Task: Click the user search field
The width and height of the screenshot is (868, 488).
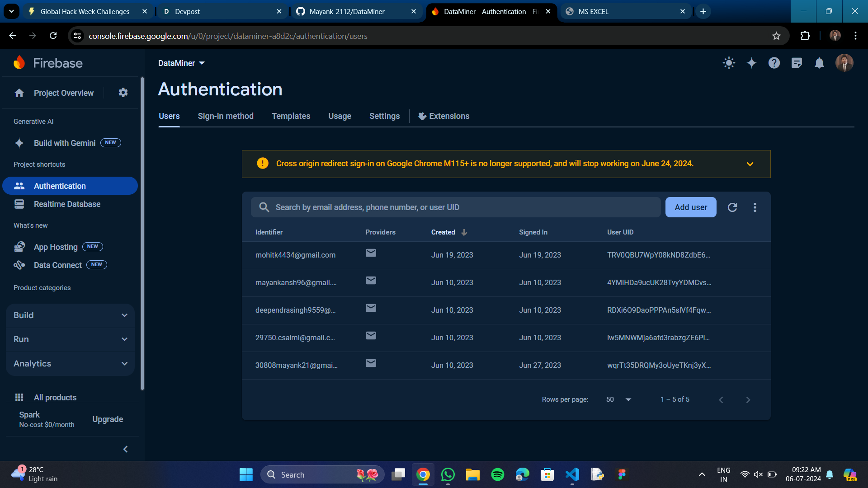Action: (457, 207)
